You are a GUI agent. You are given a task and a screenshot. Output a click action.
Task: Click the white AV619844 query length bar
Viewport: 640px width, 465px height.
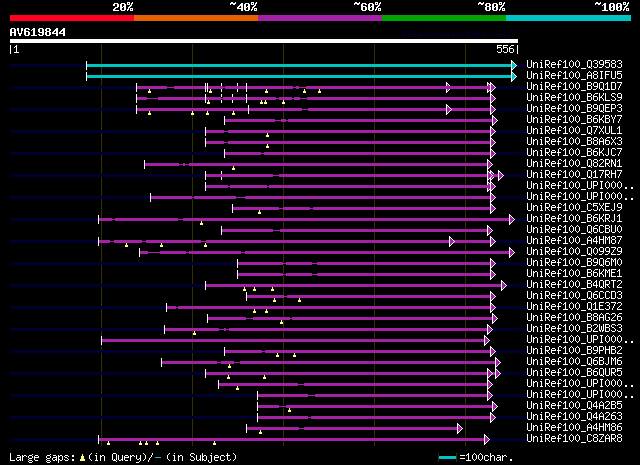point(264,41)
